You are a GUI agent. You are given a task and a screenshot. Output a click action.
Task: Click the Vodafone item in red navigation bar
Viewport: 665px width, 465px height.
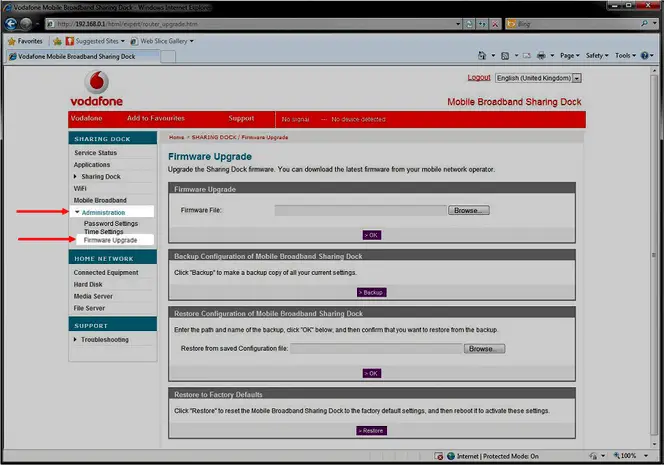click(x=87, y=118)
